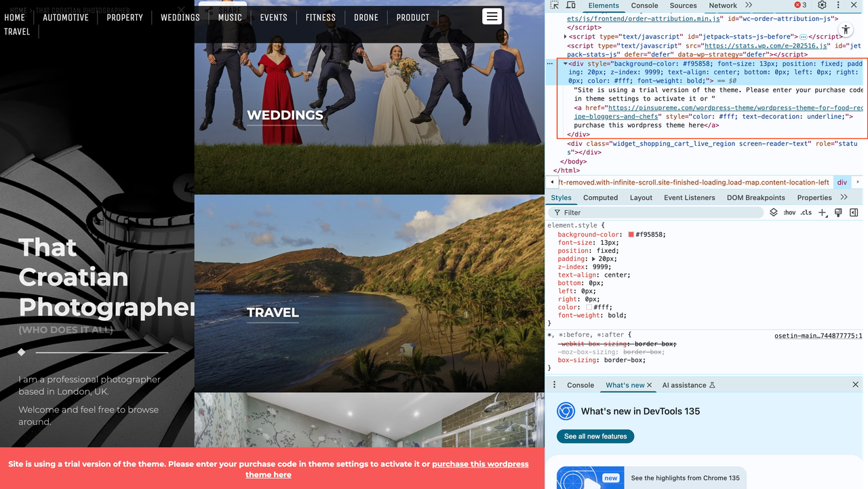Expand the jetpack-stats-js-before script node
868x489 pixels.
click(x=566, y=37)
